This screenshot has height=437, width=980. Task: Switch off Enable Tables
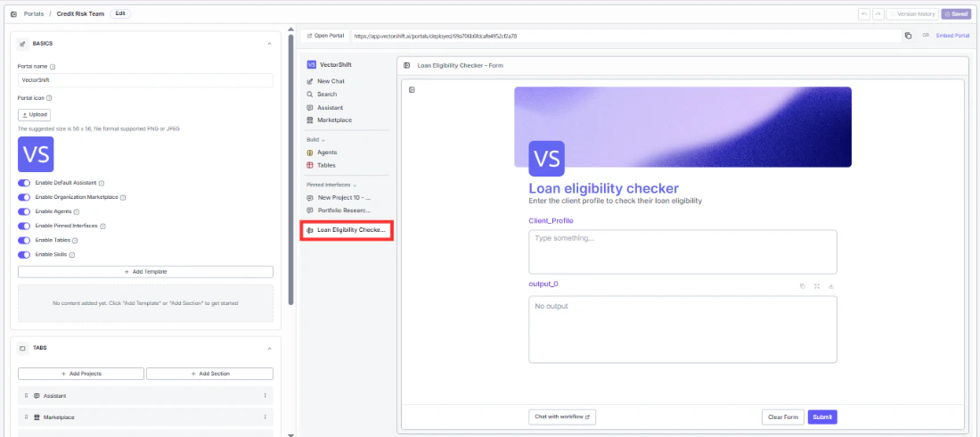coord(24,241)
